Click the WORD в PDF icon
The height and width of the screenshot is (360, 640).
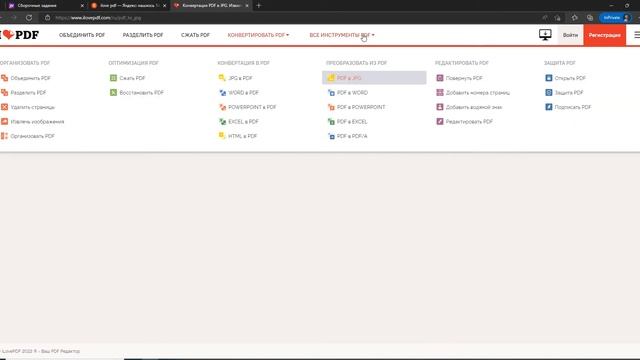(222, 93)
